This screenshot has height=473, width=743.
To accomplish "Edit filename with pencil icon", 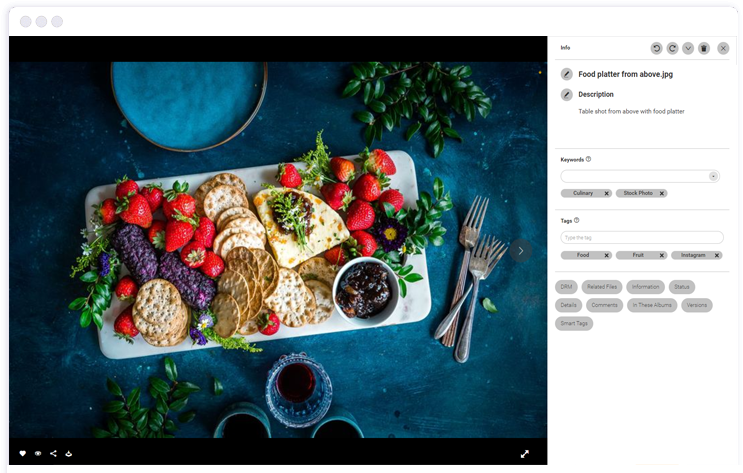I will tap(567, 74).
